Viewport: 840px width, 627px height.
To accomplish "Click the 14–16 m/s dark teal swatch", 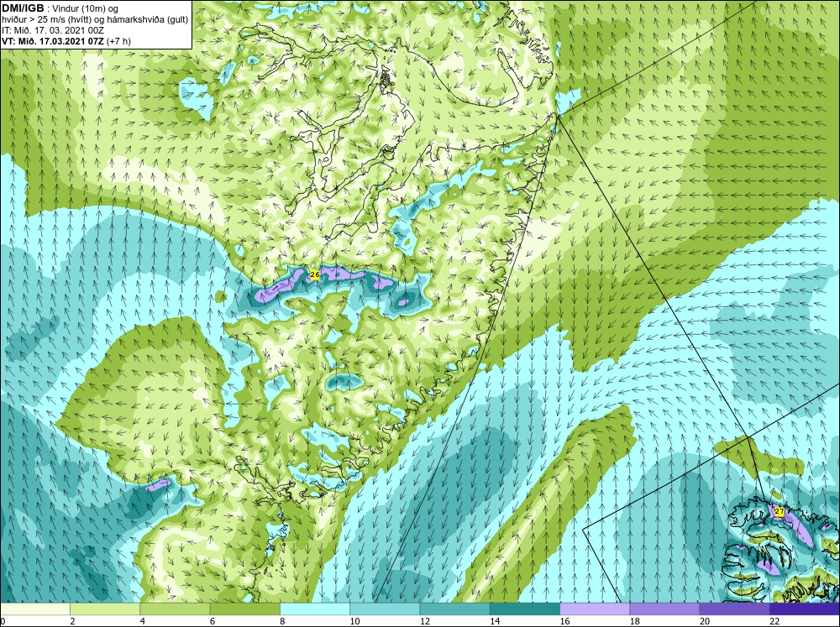I will [525, 609].
